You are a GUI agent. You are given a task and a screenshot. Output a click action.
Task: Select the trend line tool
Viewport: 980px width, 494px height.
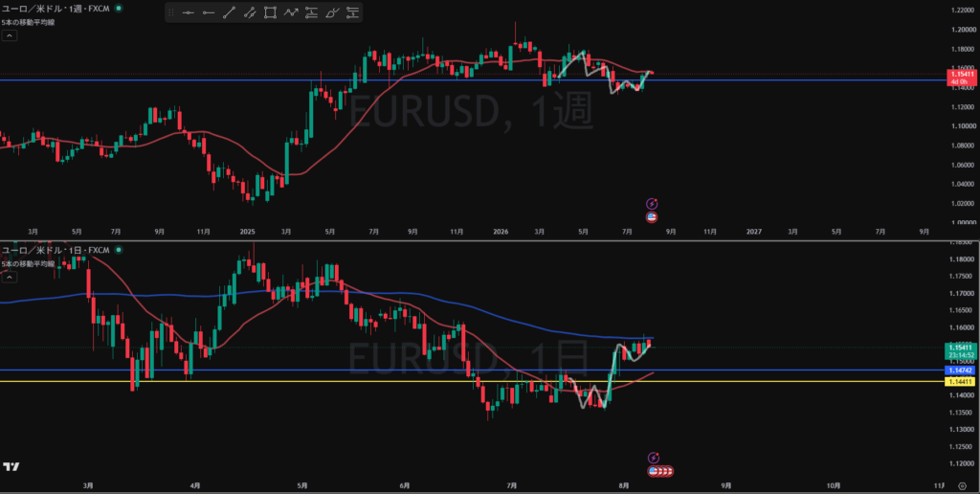[229, 11]
